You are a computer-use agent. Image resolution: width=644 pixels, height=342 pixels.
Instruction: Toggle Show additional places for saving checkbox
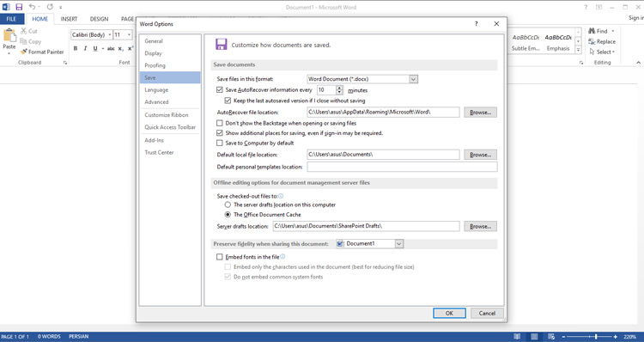[x=220, y=133]
